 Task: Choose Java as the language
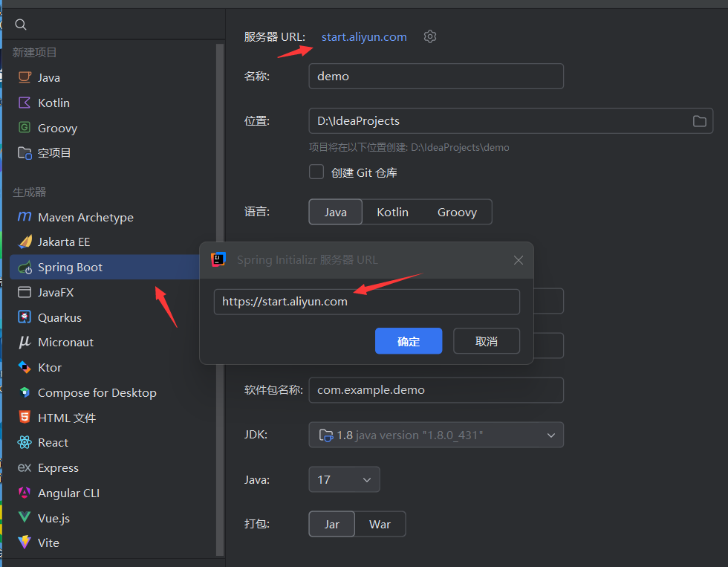[335, 212]
